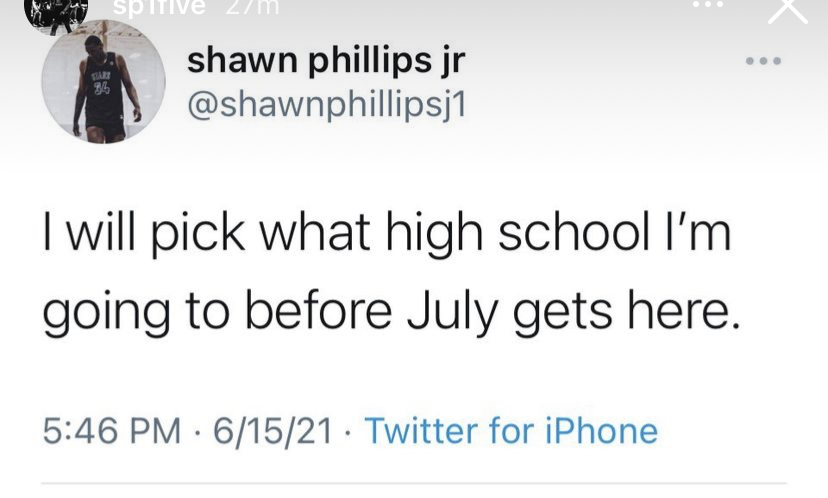Viewport: 828px width, 498px height.
Task: Open the tweet's gray three-dot options
Action: click(764, 61)
